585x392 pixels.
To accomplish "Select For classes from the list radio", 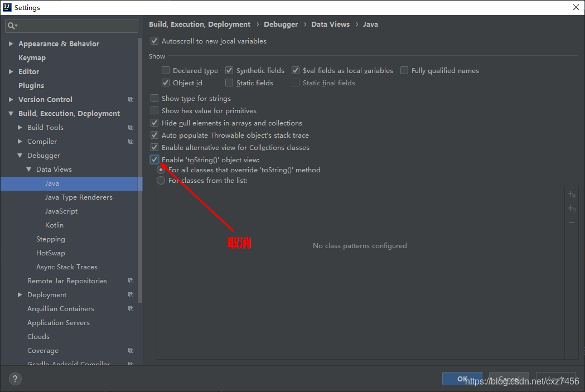I will [161, 181].
